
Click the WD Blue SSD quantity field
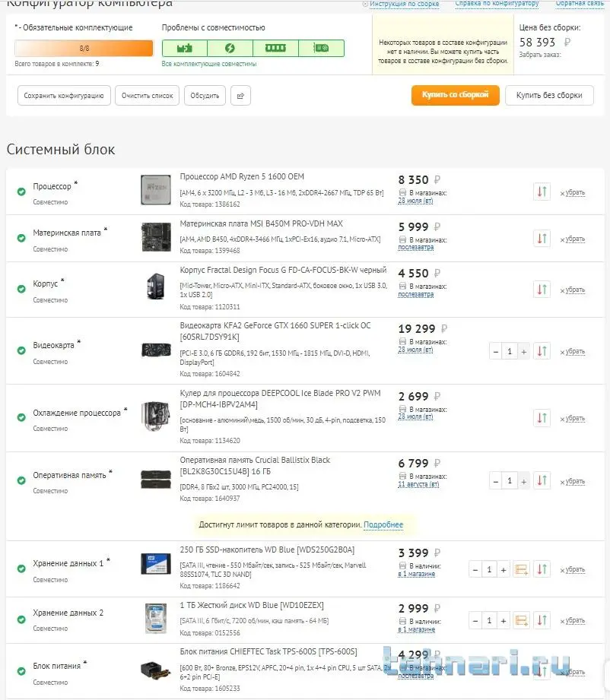[x=489, y=569]
